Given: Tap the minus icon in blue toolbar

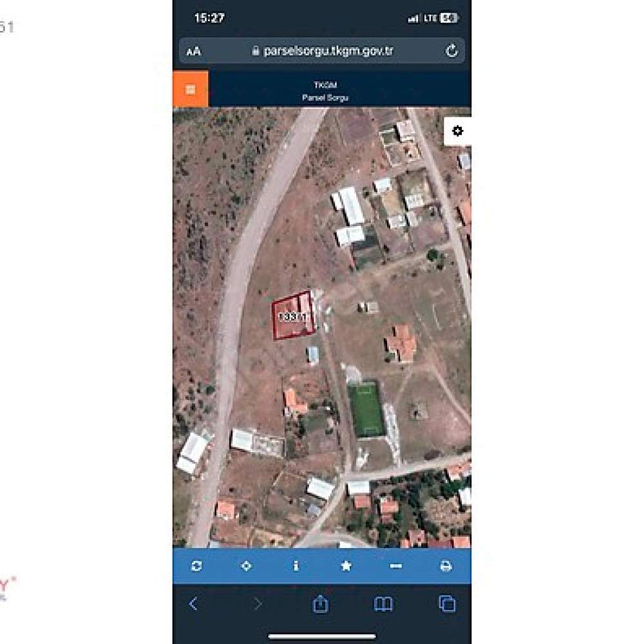Looking at the screenshot, I should pos(396,566).
